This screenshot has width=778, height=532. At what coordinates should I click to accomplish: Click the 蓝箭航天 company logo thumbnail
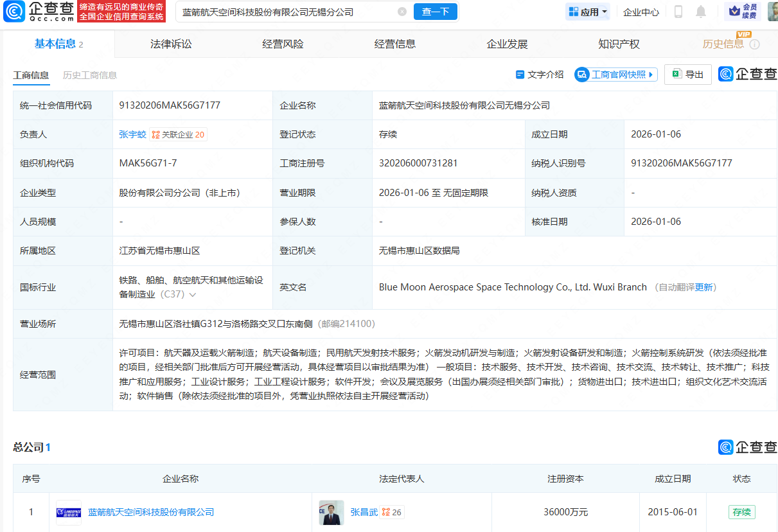69,512
